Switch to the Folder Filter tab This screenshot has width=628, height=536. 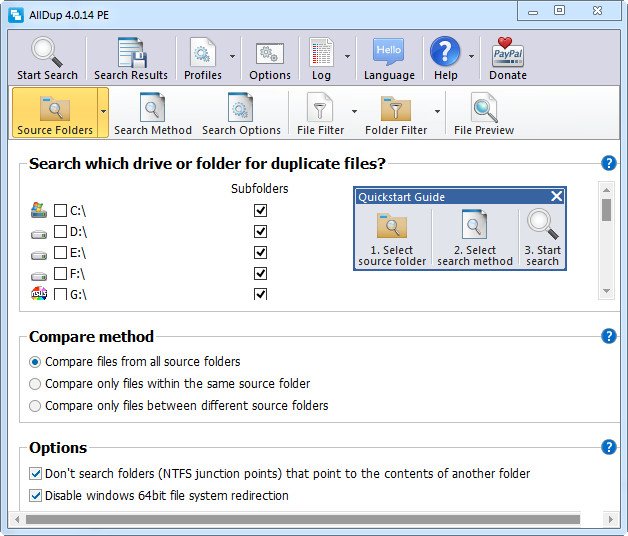(x=396, y=110)
